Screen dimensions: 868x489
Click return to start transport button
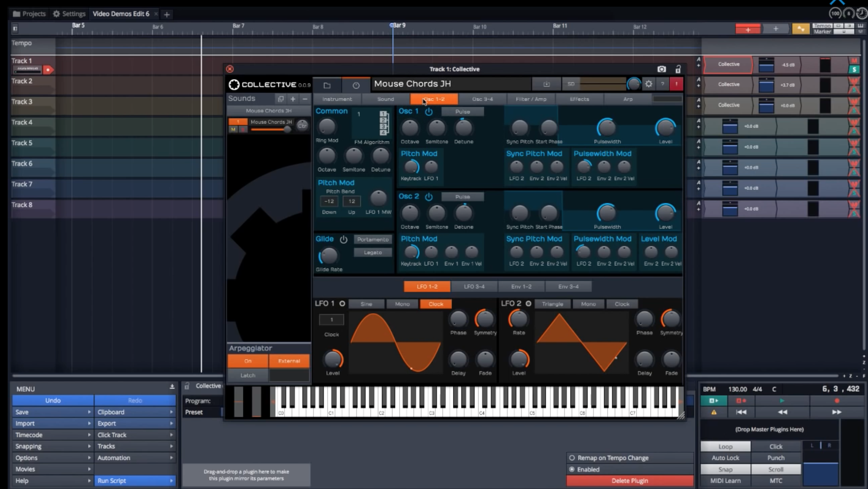coord(741,412)
